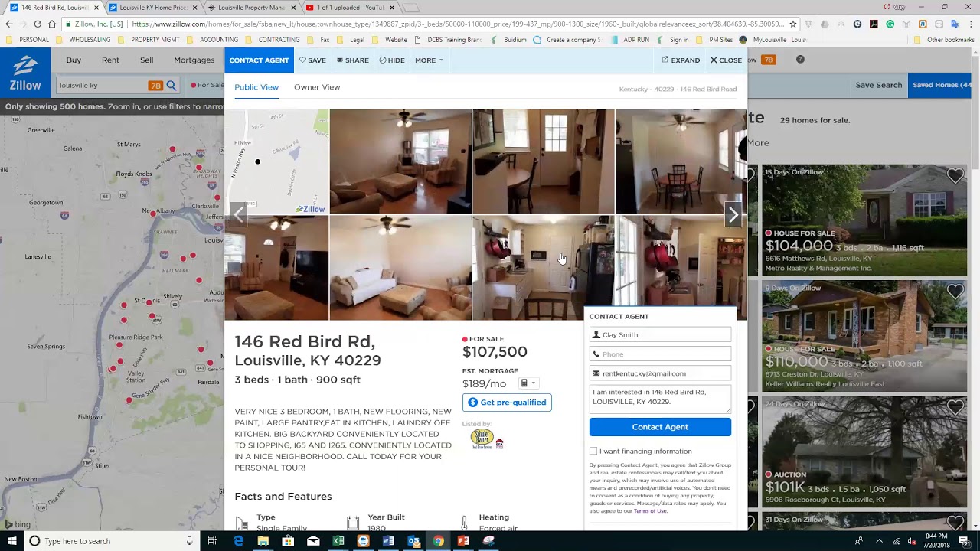Click the search magnifier icon in location box
Image resolution: width=980 pixels, height=551 pixels.
point(171,86)
